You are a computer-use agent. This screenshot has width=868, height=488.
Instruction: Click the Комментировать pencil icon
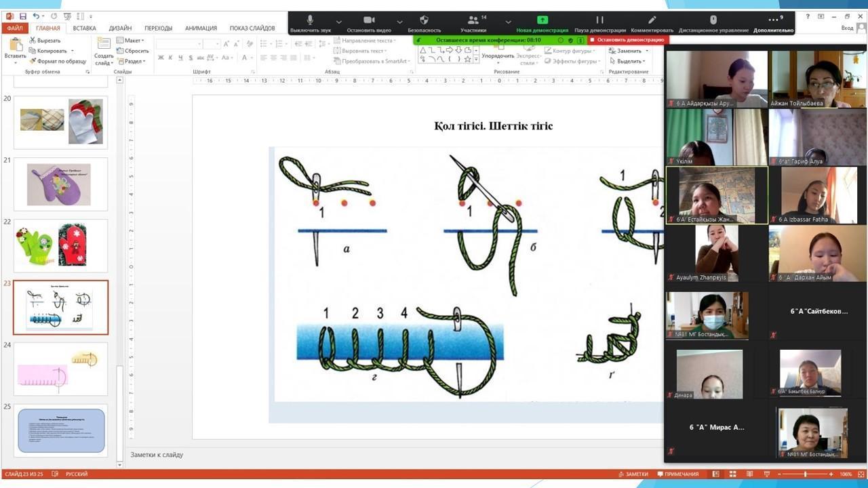point(652,21)
